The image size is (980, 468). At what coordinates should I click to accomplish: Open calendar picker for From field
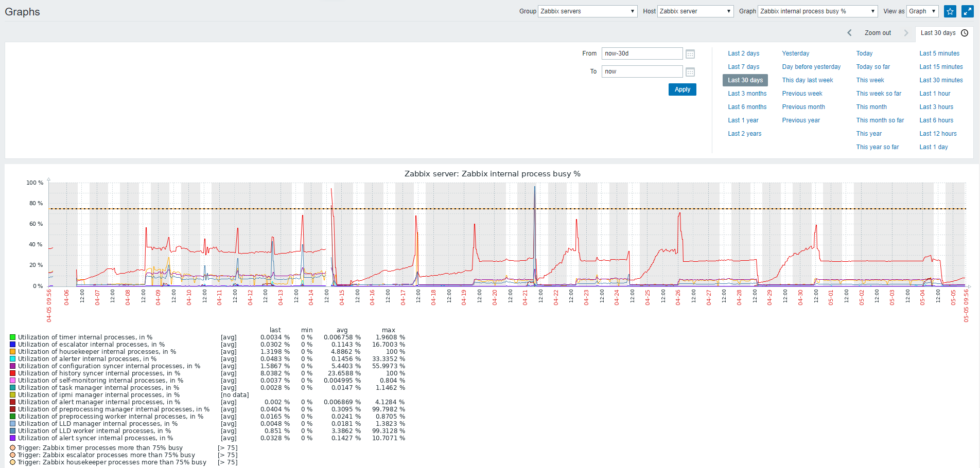tap(690, 54)
